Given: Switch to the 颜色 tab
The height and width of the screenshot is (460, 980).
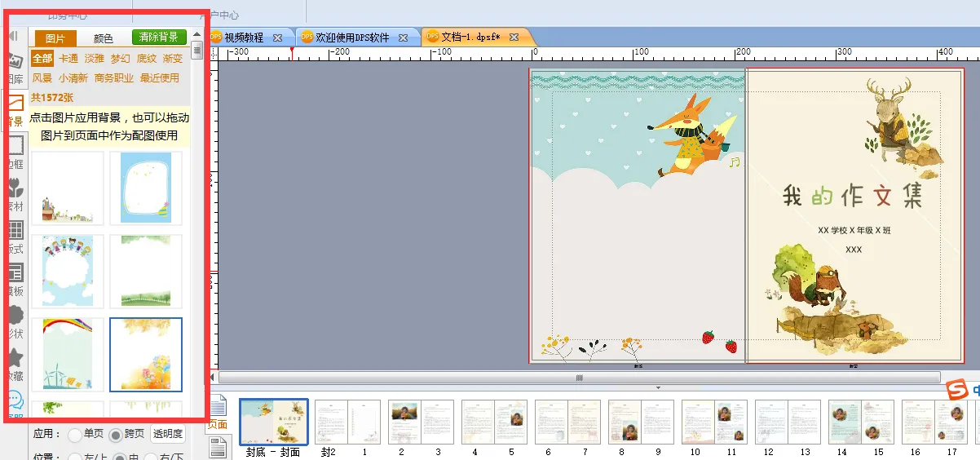Looking at the screenshot, I should [x=104, y=38].
